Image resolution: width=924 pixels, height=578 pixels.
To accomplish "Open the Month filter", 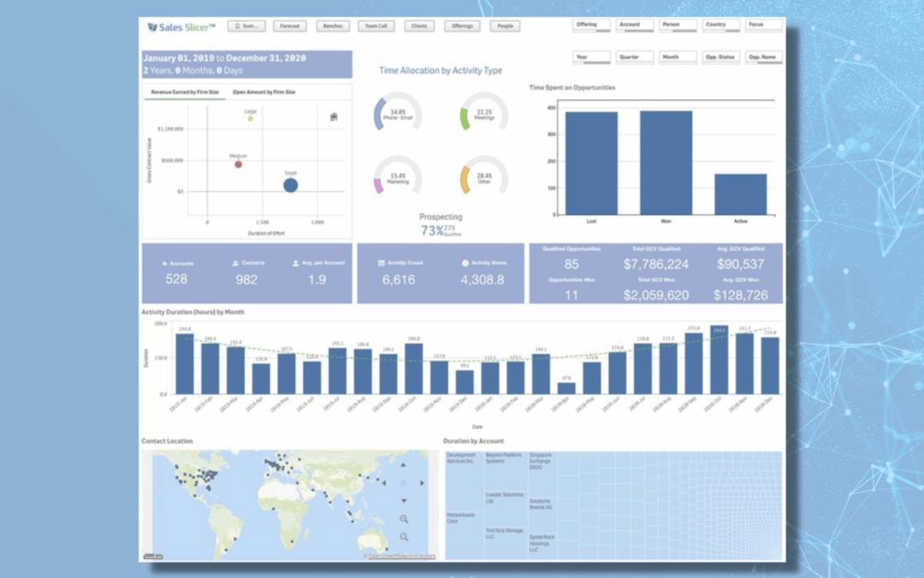I will click(x=678, y=58).
